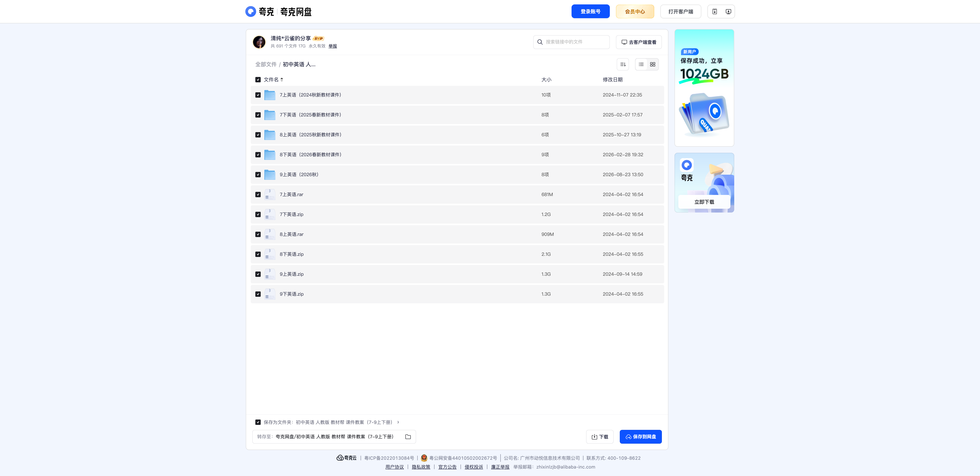The height and width of the screenshot is (476, 980).
Task: Click the archive file icon for 8下英语.zip
Action: click(x=270, y=254)
